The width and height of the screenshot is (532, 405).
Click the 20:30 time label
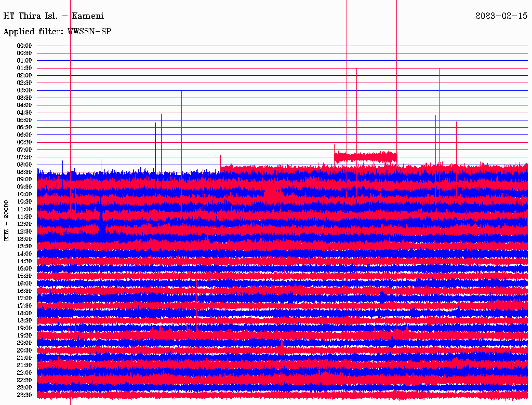click(x=24, y=350)
